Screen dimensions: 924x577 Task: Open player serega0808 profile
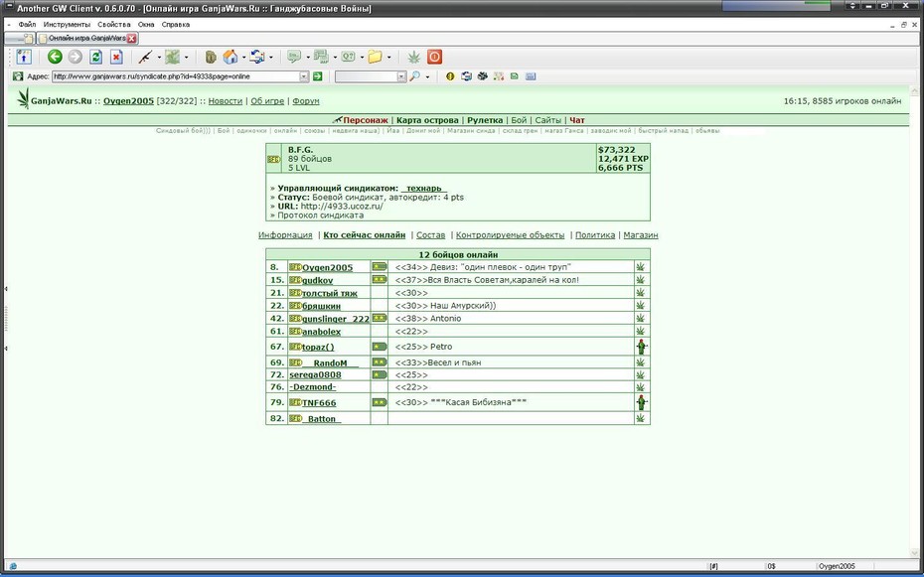pos(315,375)
